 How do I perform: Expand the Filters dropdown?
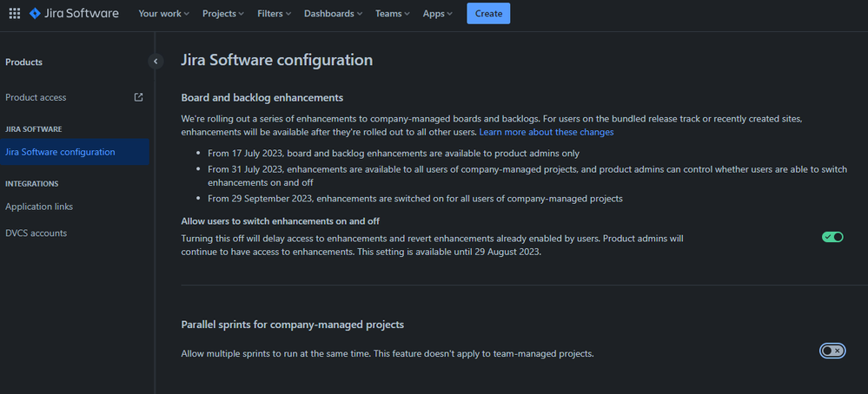tap(275, 14)
